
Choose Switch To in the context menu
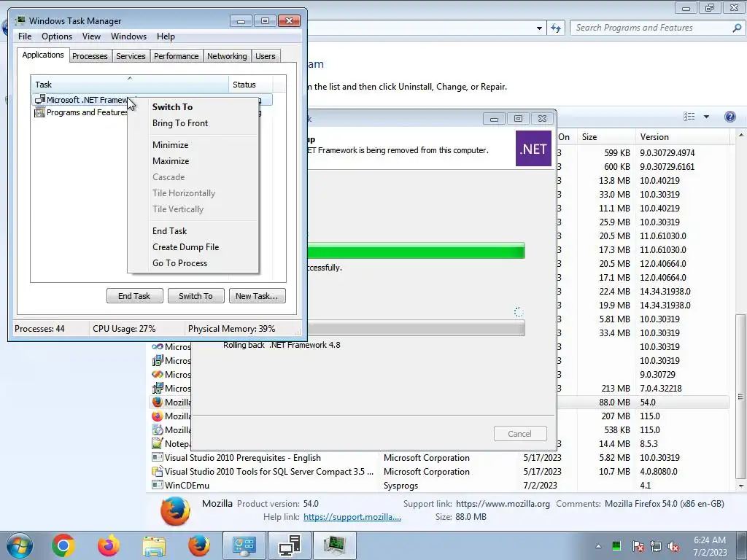point(193,107)
